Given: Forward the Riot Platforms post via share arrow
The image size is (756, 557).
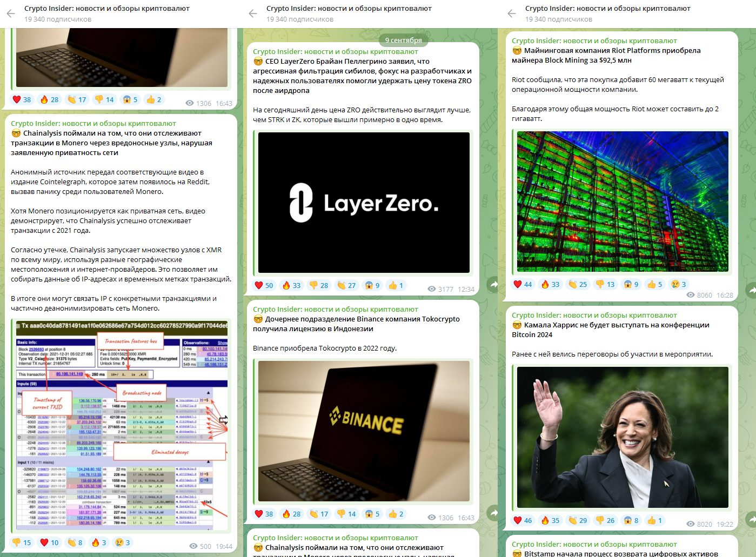Looking at the screenshot, I should point(752,291).
